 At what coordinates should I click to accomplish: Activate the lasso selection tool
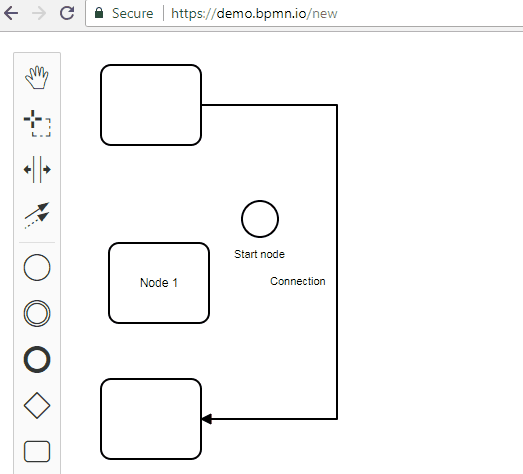(37, 123)
